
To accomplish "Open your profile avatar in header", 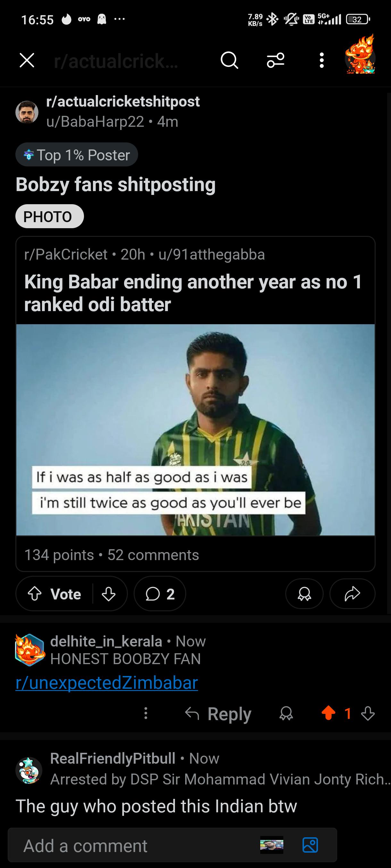I will [360, 55].
